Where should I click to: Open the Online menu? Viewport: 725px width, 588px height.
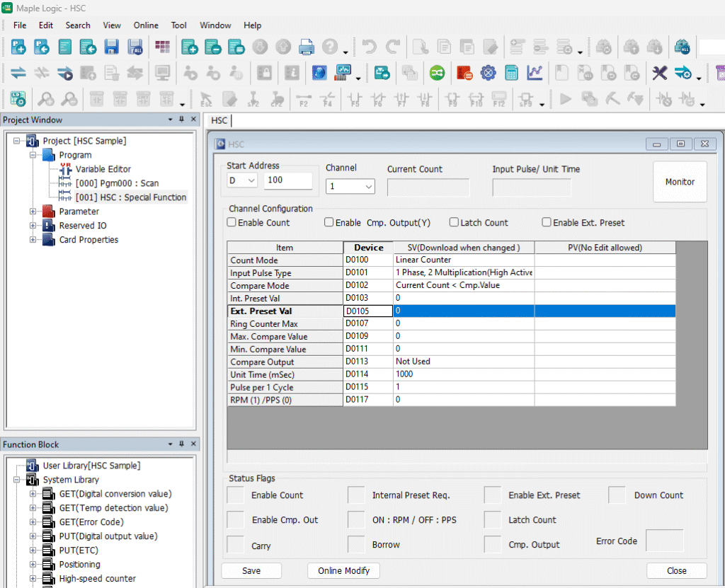[x=146, y=25]
